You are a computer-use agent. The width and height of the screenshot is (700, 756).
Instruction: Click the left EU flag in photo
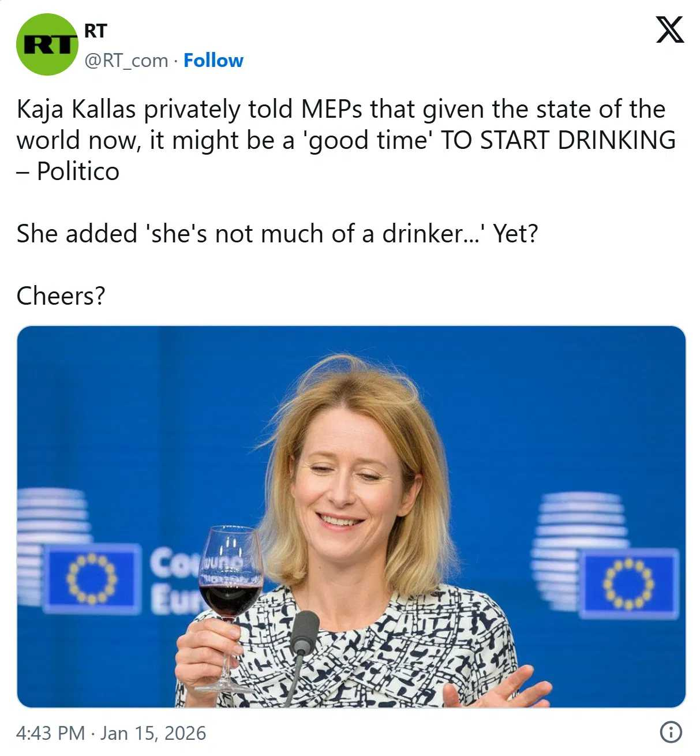click(x=92, y=578)
